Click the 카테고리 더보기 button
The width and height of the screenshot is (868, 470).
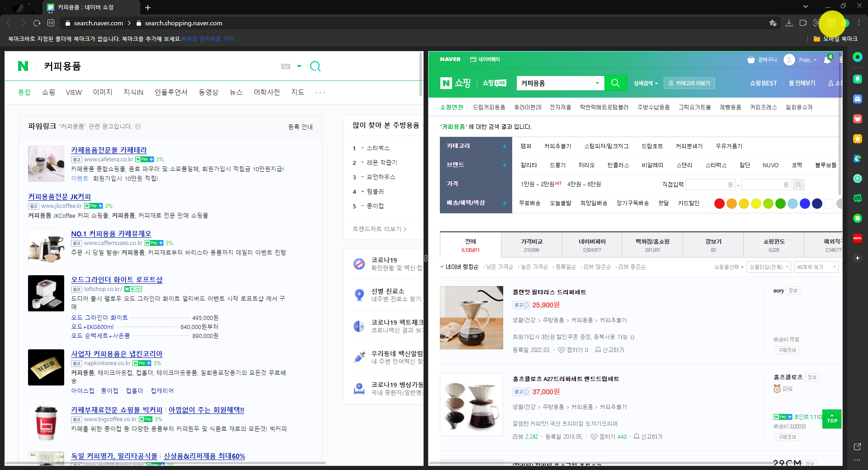click(689, 83)
